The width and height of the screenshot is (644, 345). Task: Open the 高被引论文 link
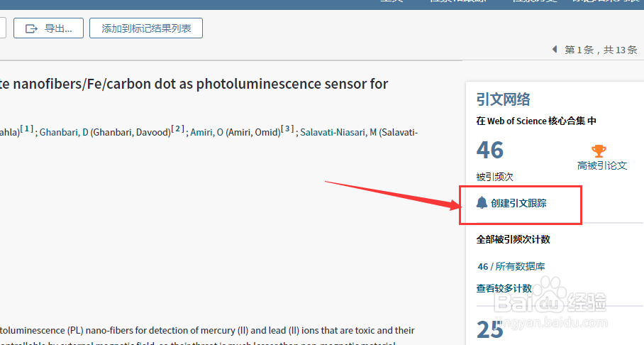602,165
